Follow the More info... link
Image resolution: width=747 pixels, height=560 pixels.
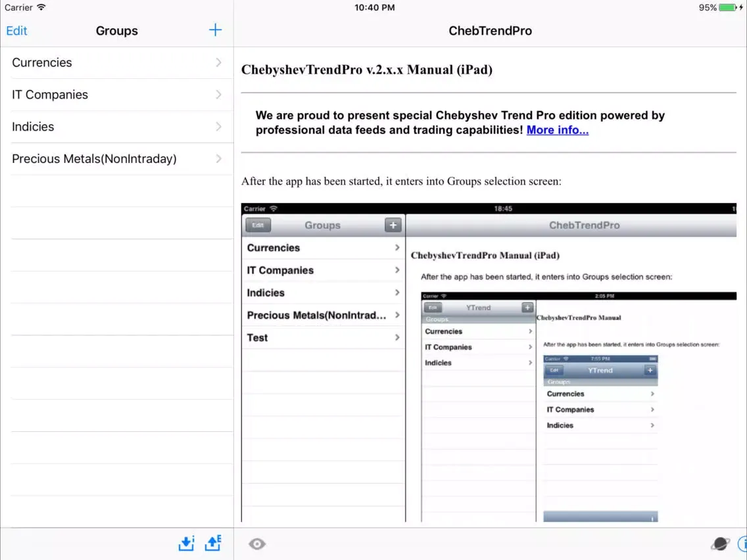[x=558, y=130]
